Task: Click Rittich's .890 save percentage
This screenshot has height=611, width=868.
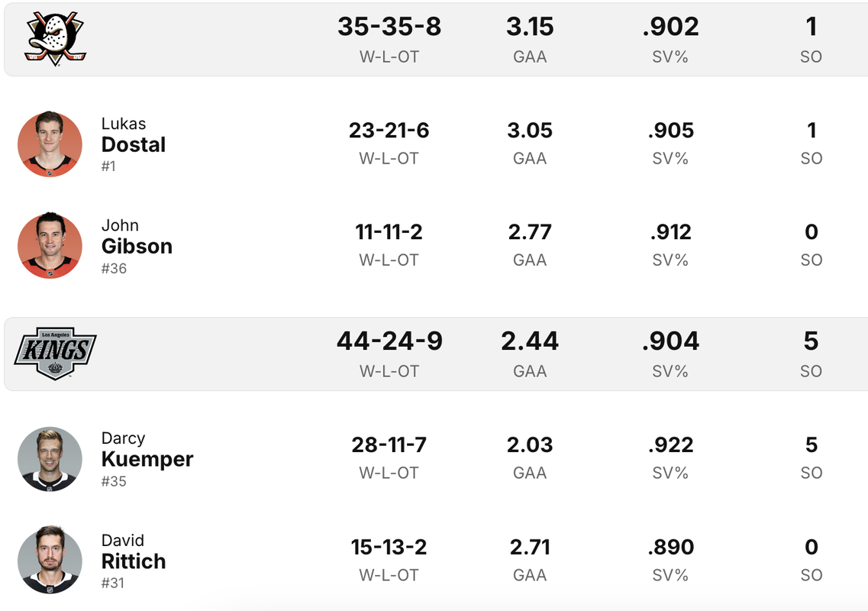Action: (x=670, y=547)
